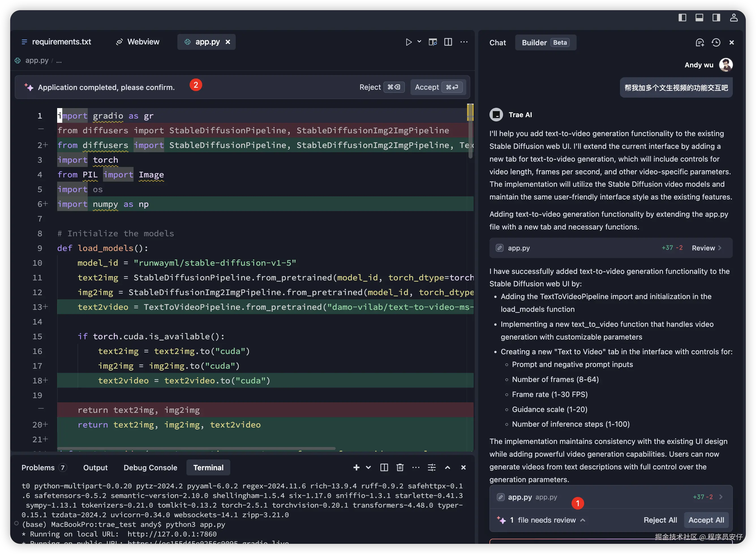Split the terminal panel
Screen dimensions: 756x554
pos(384,467)
